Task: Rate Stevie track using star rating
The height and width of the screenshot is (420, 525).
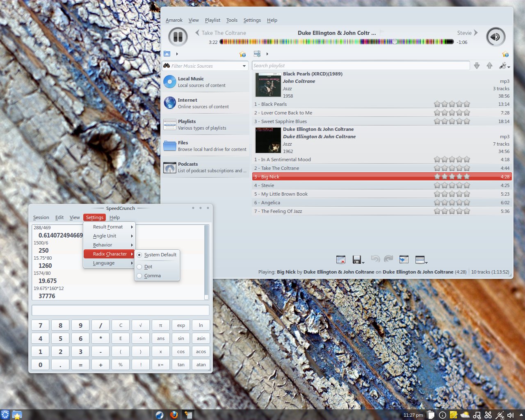Action: click(x=452, y=185)
